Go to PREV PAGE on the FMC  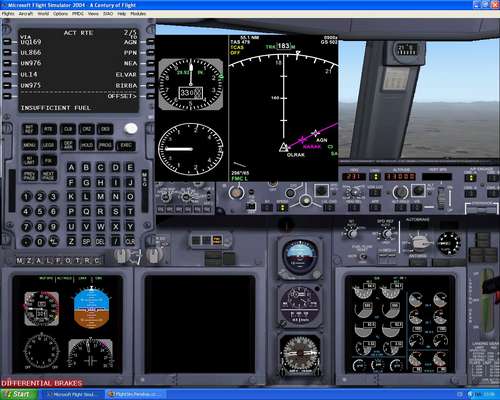point(29,176)
